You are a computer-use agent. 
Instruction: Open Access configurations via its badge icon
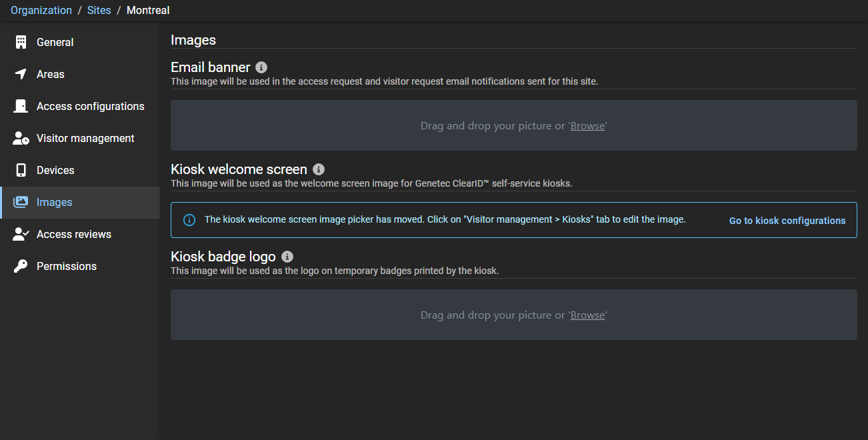(x=21, y=106)
